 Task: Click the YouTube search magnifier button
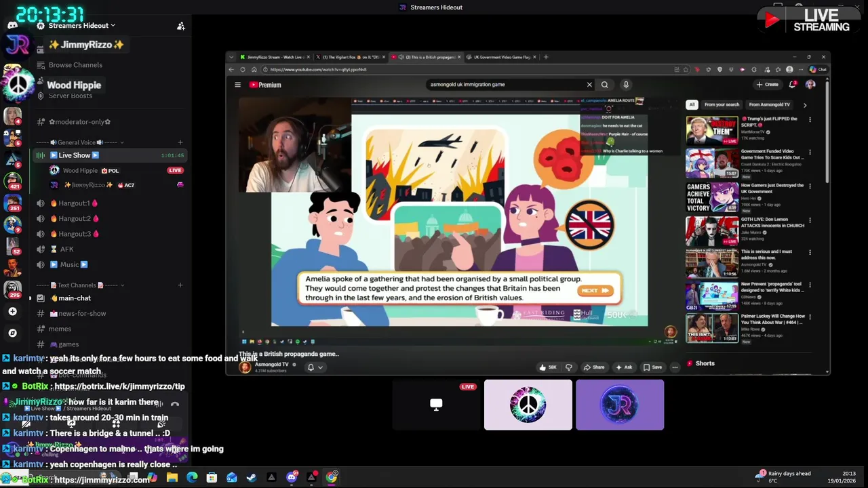coord(605,85)
